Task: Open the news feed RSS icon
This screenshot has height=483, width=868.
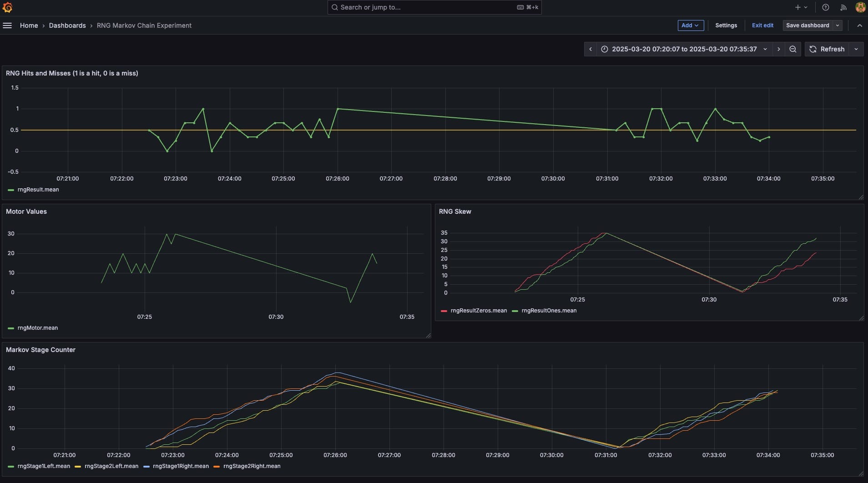Action: [843, 7]
